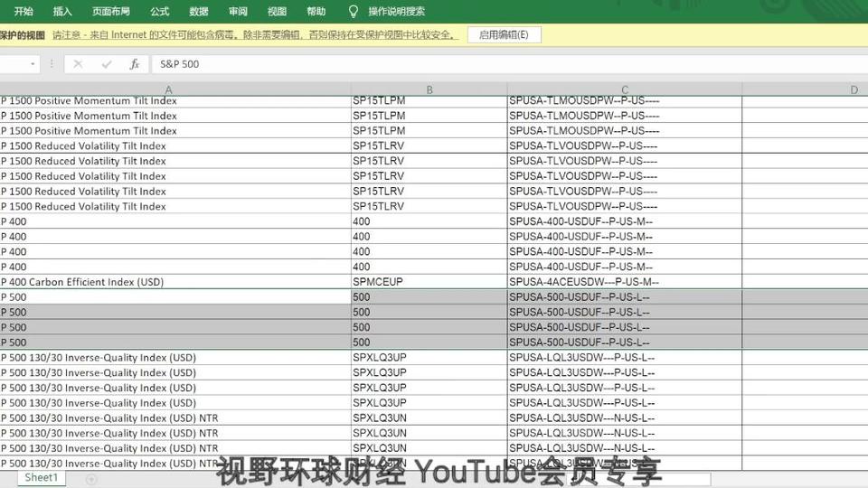Open the 视图 ribbon tab
The image size is (868, 488).
coord(277,11)
